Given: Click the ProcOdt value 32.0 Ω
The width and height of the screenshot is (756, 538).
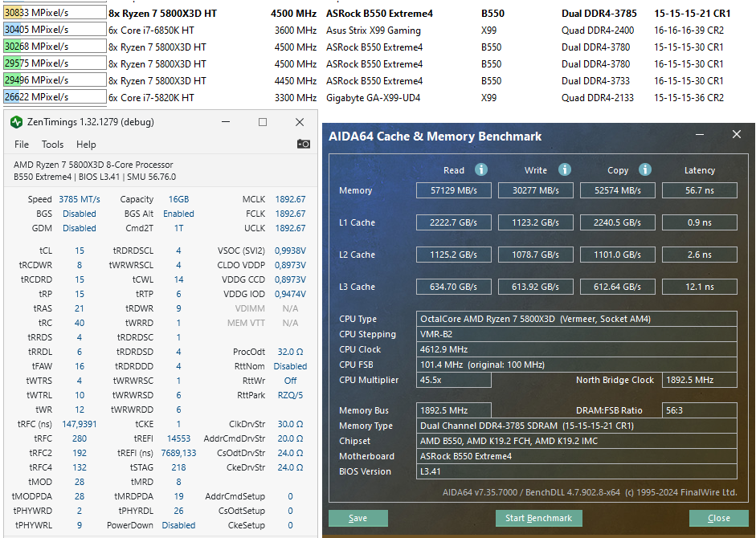Looking at the screenshot, I should point(290,352).
